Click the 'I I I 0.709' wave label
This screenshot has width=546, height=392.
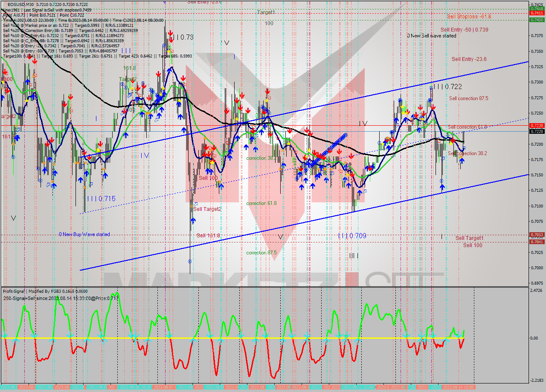pyautogui.click(x=352, y=236)
